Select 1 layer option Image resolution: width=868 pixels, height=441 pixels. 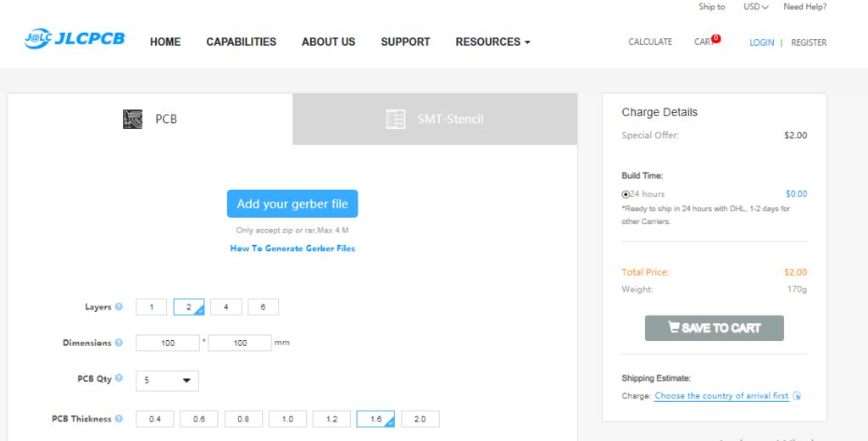coord(151,307)
